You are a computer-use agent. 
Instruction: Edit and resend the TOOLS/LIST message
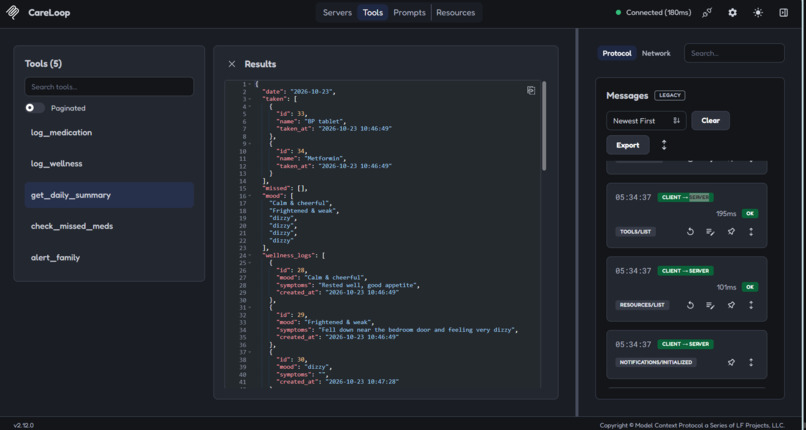(x=710, y=232)
